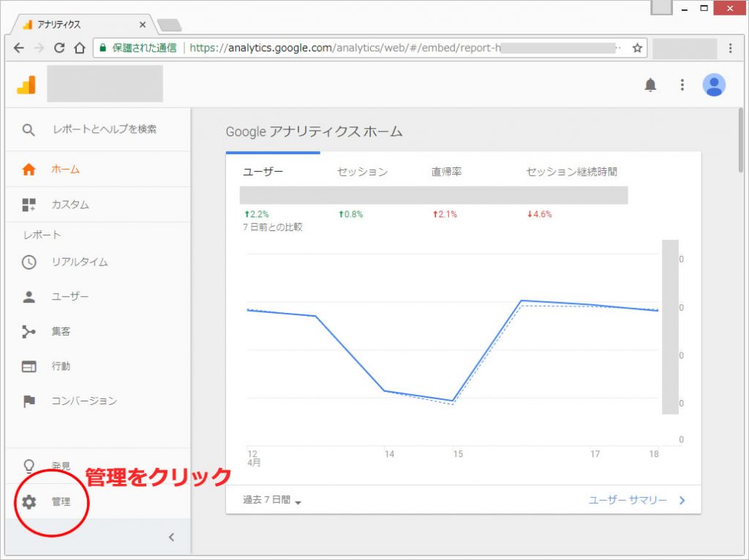Open the 過去 7 日間 date range dropdown

pyautogui.click(x=272, y=500)
